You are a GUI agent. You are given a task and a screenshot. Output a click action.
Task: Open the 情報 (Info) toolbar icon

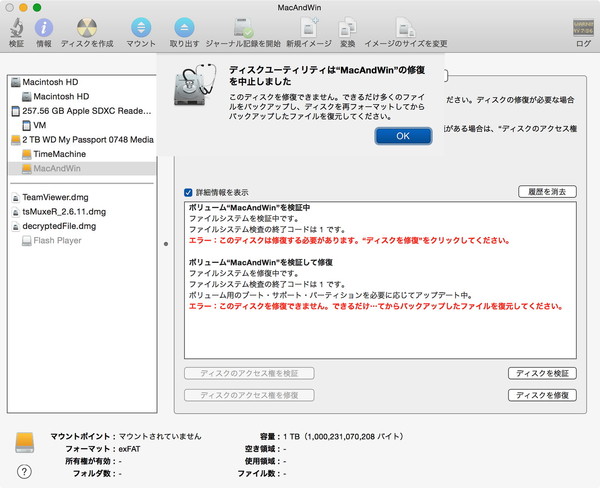(44, 28)
